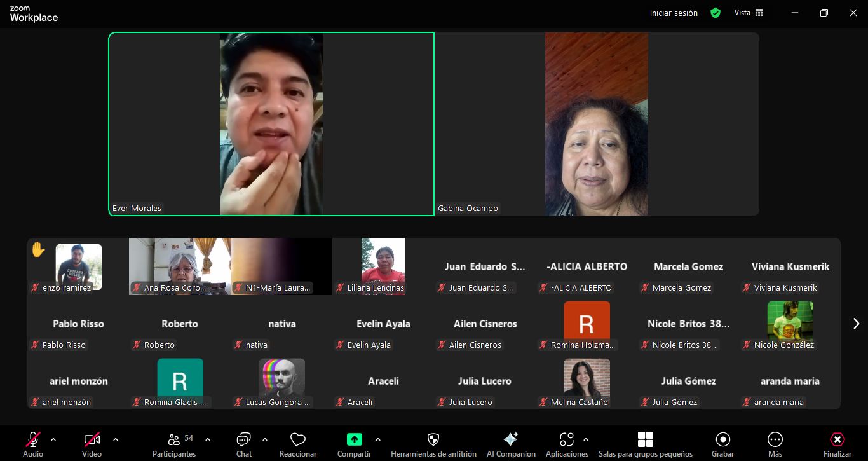Click Iniciar sesión link
The height and width of the screenshot is (461, 868).
coord(674,13)
